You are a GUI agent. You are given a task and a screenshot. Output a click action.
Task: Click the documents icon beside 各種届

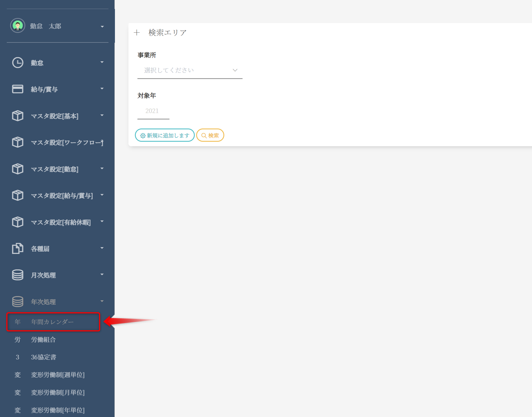click(18, 249)
